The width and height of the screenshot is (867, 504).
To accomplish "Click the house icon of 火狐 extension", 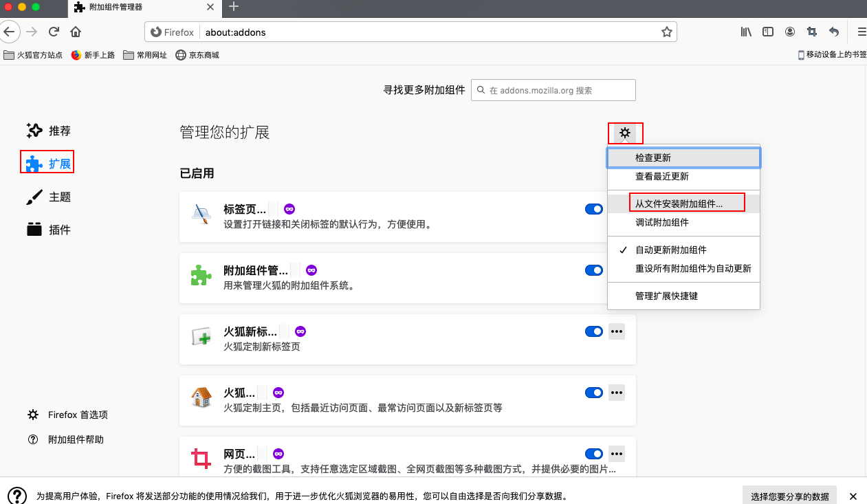I will (201, 398).
